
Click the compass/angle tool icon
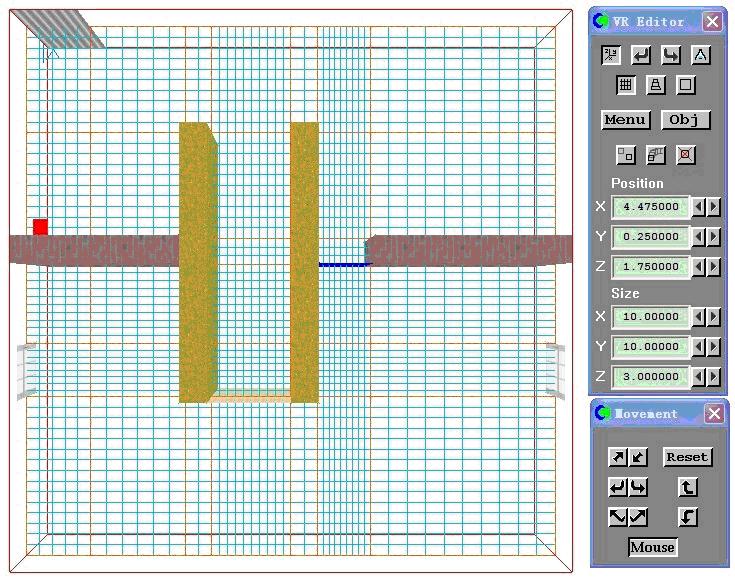tap(701, 56)
